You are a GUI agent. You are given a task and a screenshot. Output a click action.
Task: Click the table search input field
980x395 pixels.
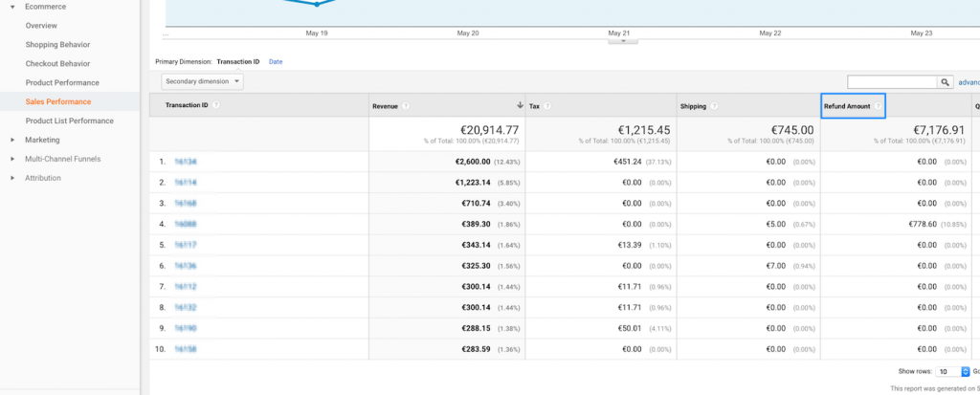click(x=891, y=83)
